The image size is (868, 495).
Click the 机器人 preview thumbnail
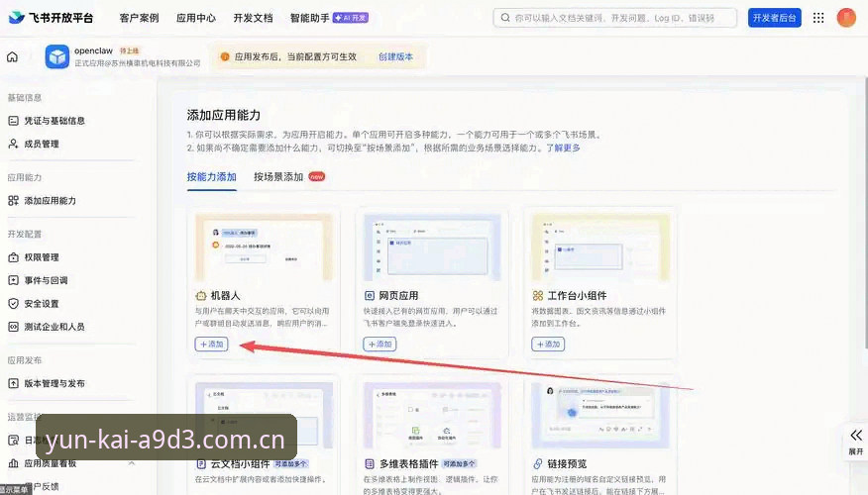click(264, 247)
